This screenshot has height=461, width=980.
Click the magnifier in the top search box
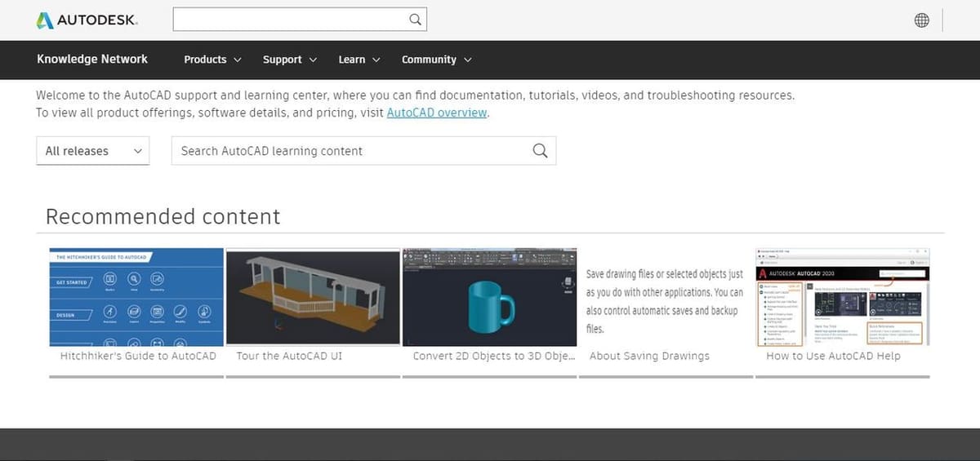[x=415, y=20]
